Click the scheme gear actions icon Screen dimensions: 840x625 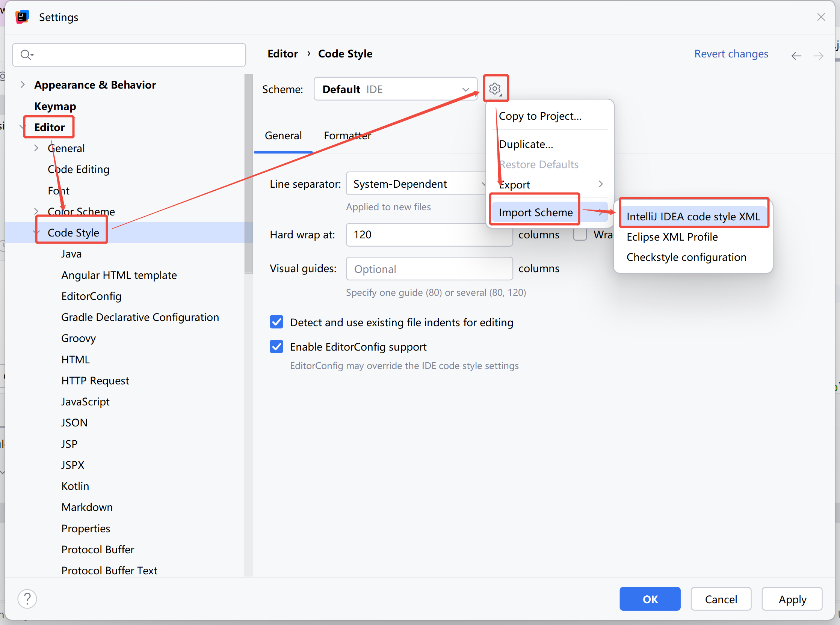click(495, 89)
